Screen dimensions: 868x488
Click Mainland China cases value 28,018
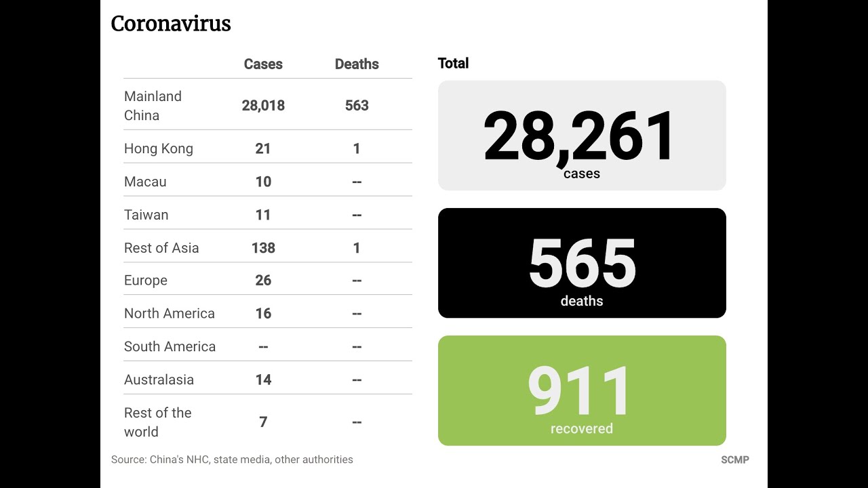tap(263, 106)
